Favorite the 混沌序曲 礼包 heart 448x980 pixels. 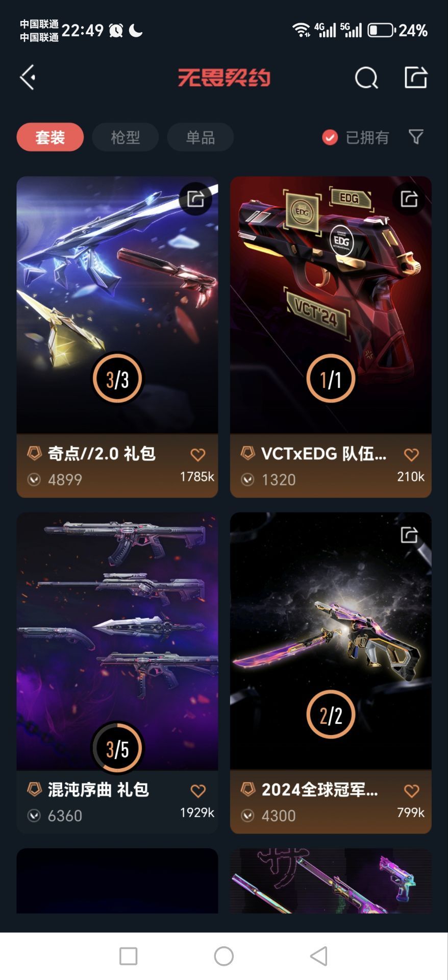point(198,791)
